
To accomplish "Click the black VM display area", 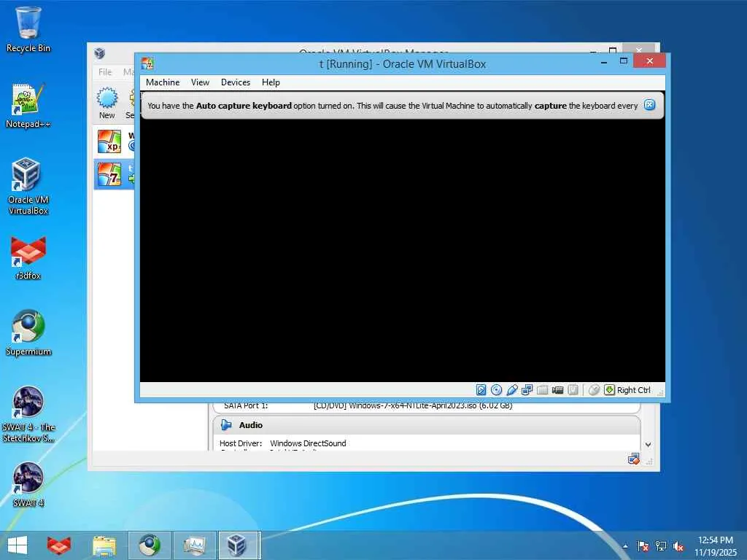I will pyautogui.click(x=403, y=251).
